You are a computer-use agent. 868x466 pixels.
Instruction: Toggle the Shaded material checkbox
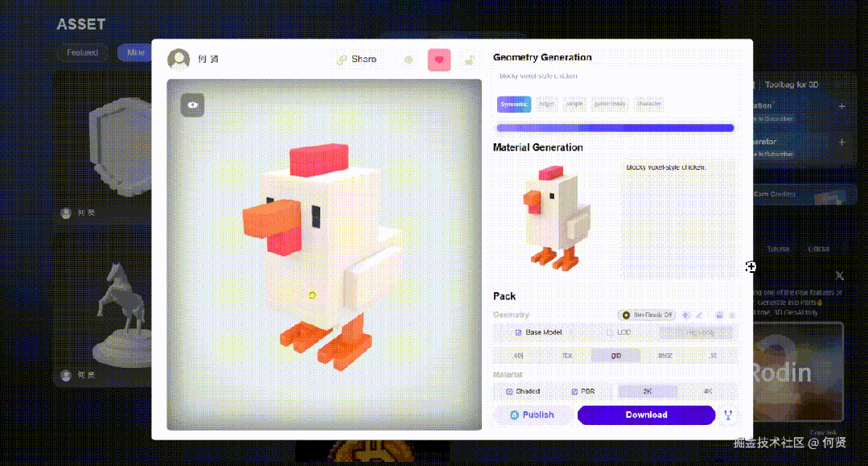(x=509, y=392)
